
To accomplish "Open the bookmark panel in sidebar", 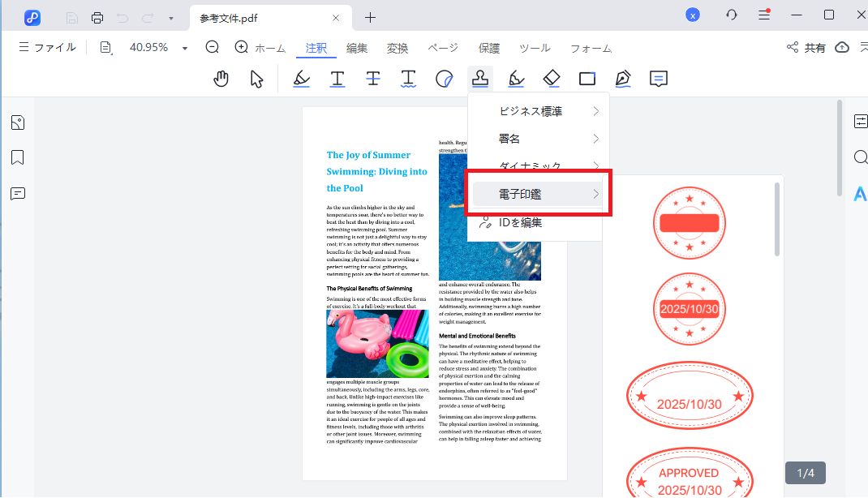I will click(18, 157).
